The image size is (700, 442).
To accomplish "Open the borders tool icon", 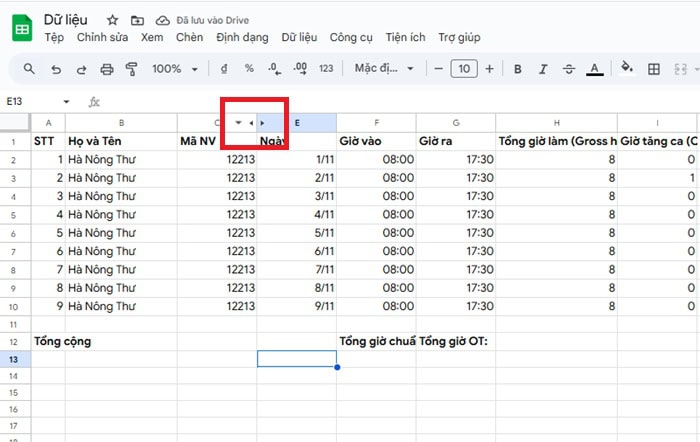I will [654, 69].
